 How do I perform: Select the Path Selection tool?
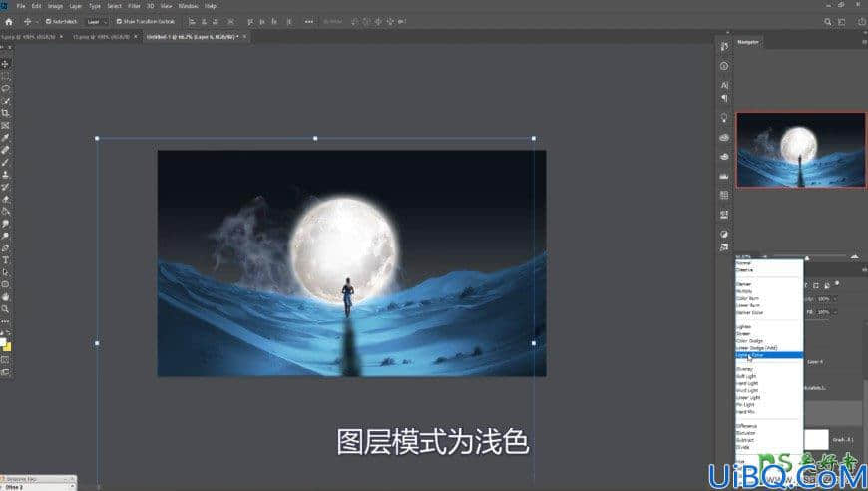point(6,272)
